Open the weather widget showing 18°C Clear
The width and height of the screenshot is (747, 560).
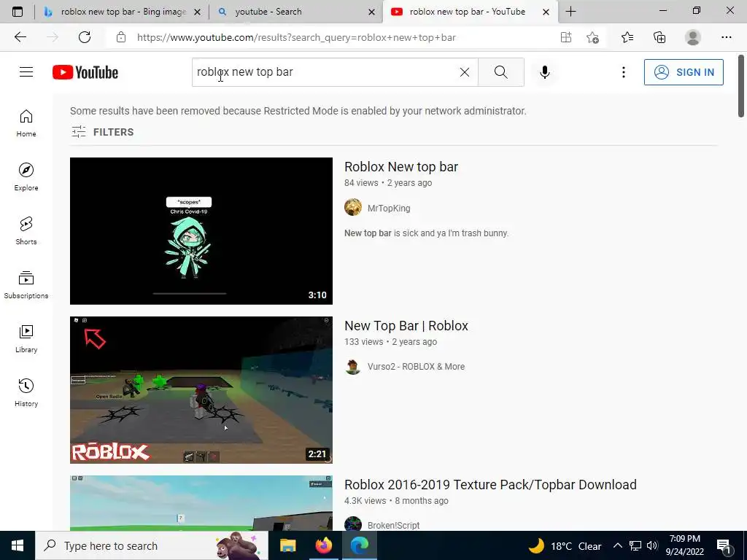(x=565, y=545)
